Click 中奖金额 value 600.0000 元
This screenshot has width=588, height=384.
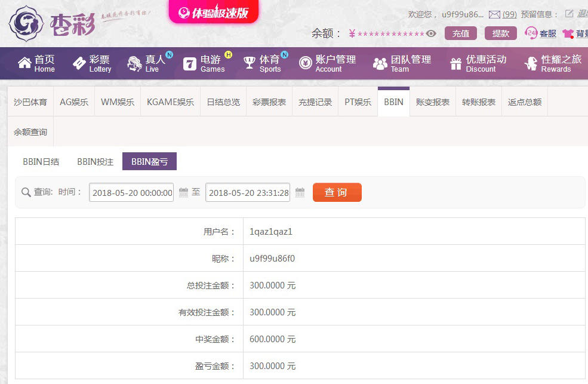pyautogui.click(x=273, y=339)
